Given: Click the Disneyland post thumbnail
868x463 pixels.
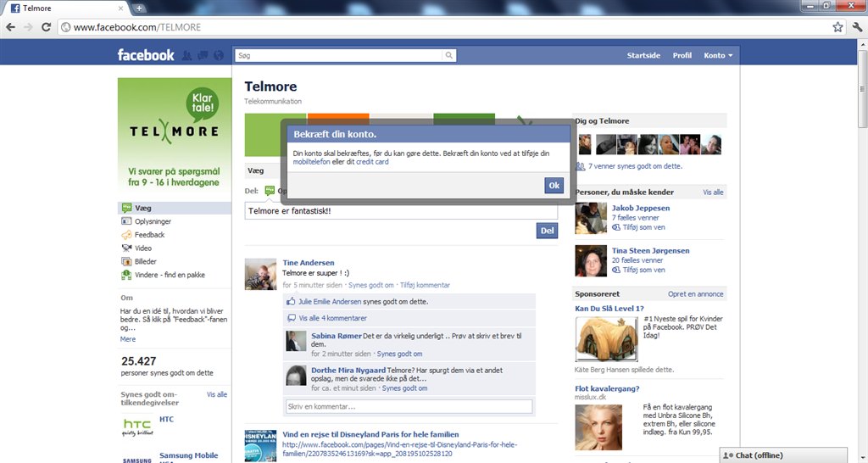Looking at the screenshot, I should point(260,445).
